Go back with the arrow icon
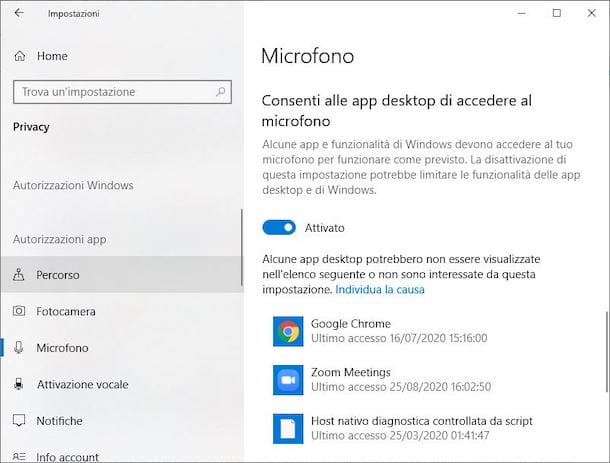 click(x=19, y=13)
